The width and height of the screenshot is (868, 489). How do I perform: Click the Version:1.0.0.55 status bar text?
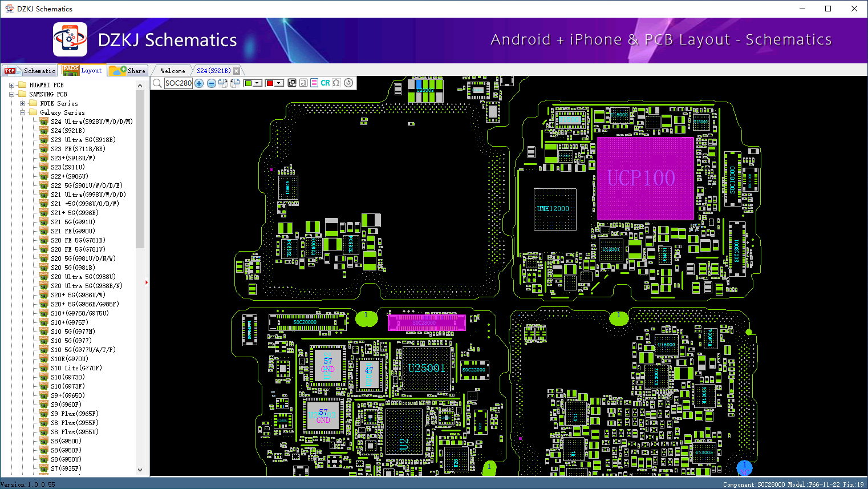click(x=28, y=484)
